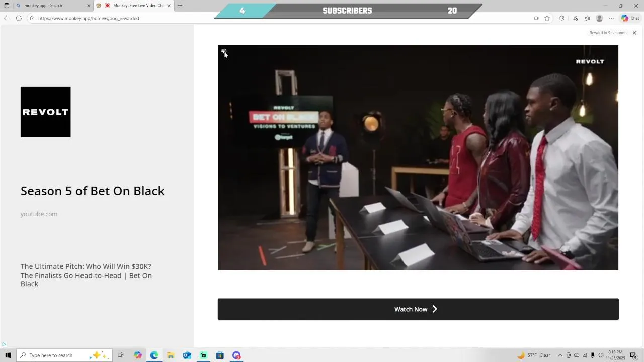Open the weather widget showing 57°F Clear

coord(534,355)
